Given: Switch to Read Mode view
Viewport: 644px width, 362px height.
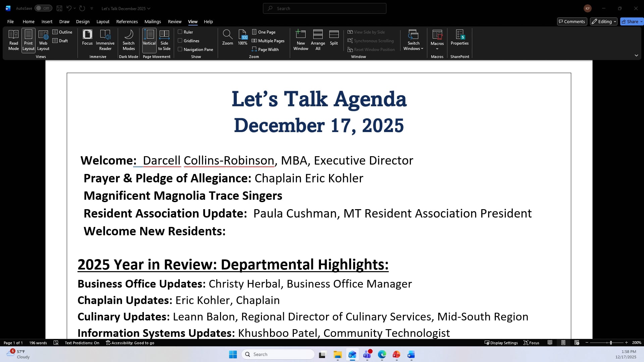Looking at the screenshot, I should pos(13,40).
